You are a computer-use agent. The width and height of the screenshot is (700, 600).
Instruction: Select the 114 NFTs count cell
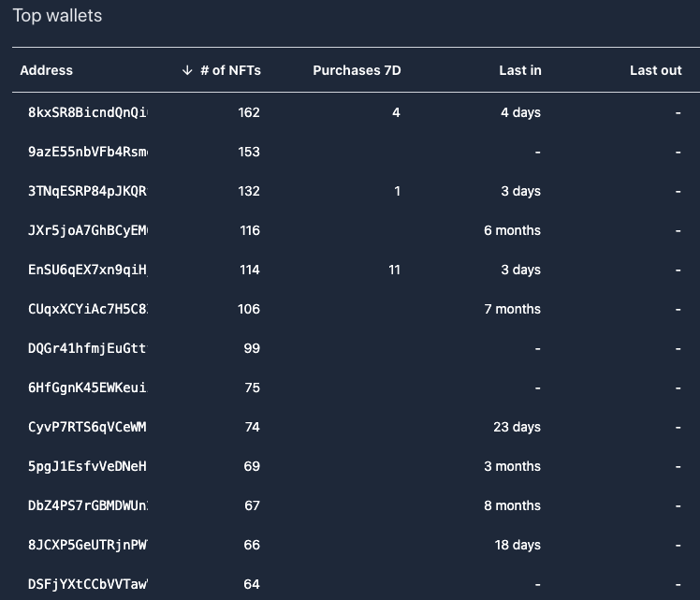pyautogui.click(x=250, y=270)
